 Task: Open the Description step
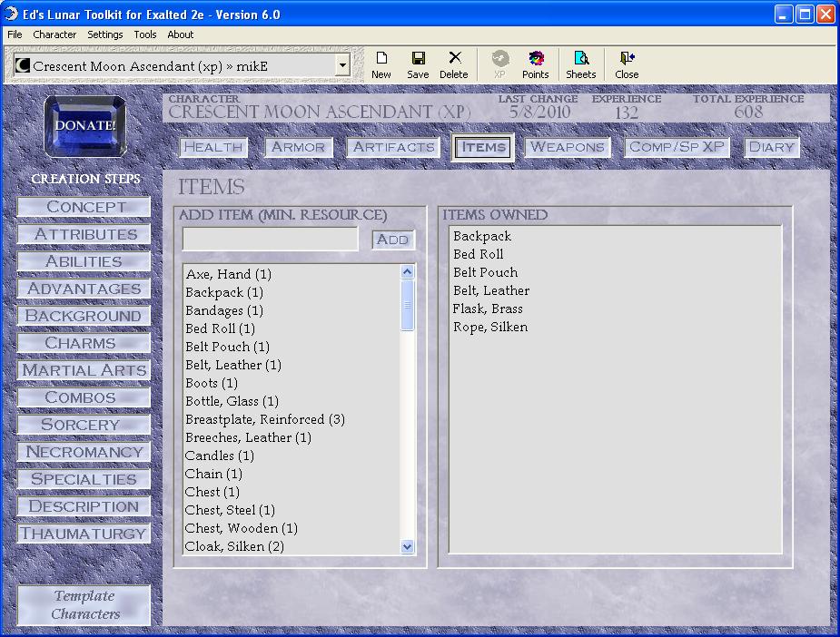click(x=84, y=506)
